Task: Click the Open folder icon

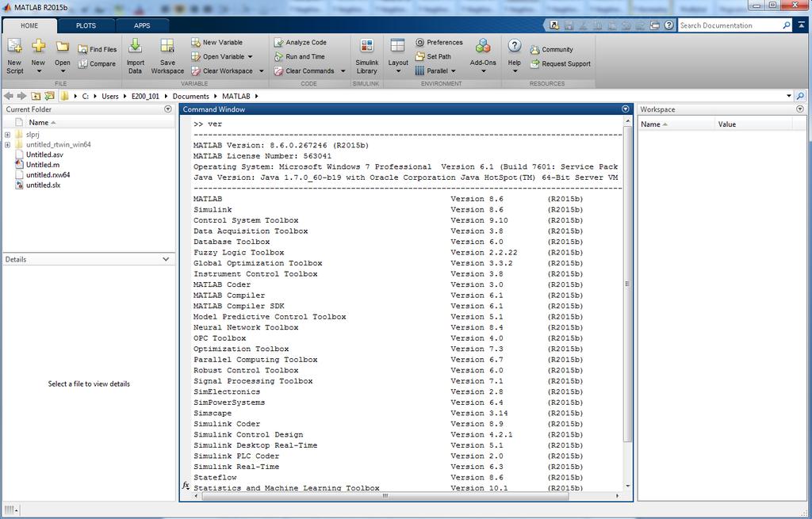Action: point(62,47)
